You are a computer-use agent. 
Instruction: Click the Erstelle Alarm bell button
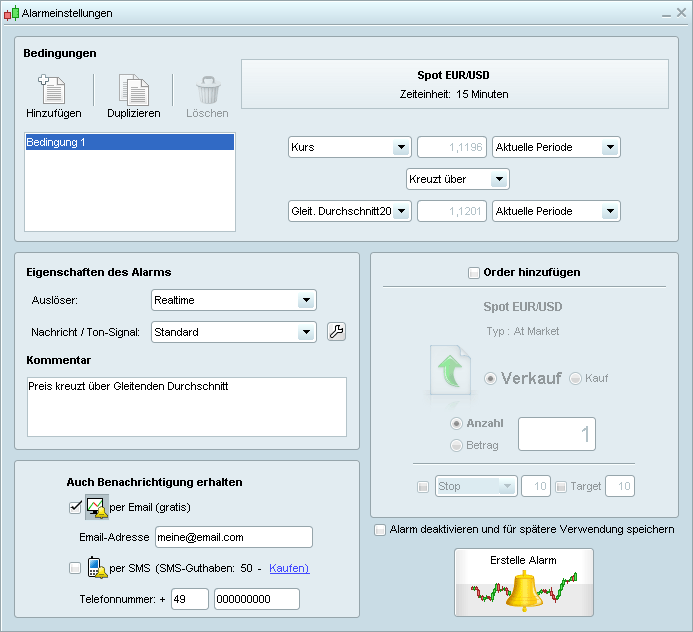pos(524,583)
